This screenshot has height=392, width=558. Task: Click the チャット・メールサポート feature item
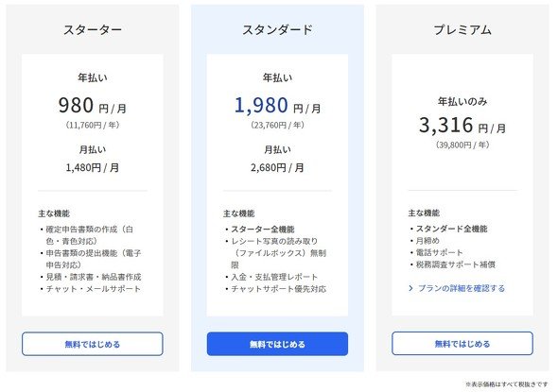[x=94, y=289]
